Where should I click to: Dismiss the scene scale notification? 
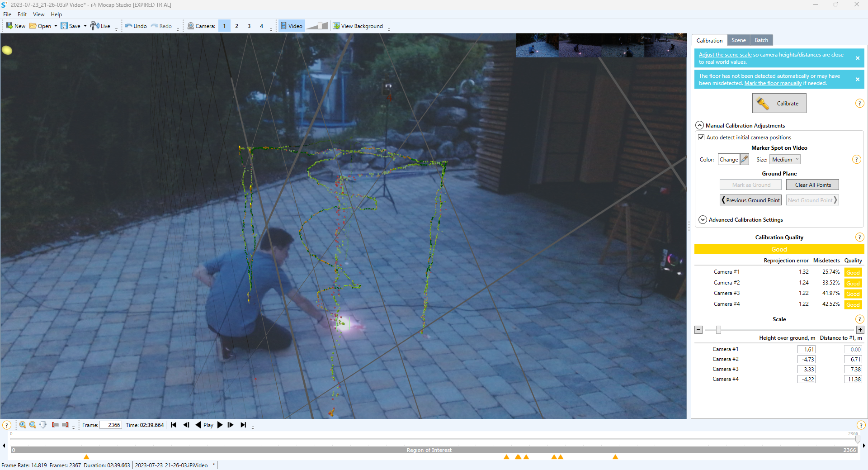(857, 58)
